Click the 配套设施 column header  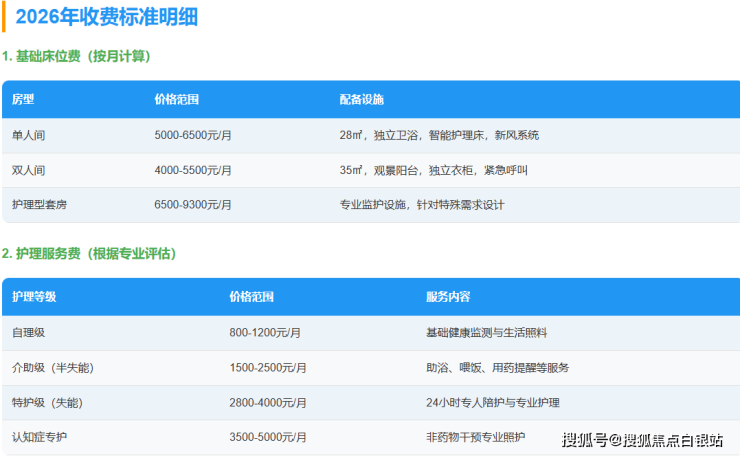[x=362, y=100]
